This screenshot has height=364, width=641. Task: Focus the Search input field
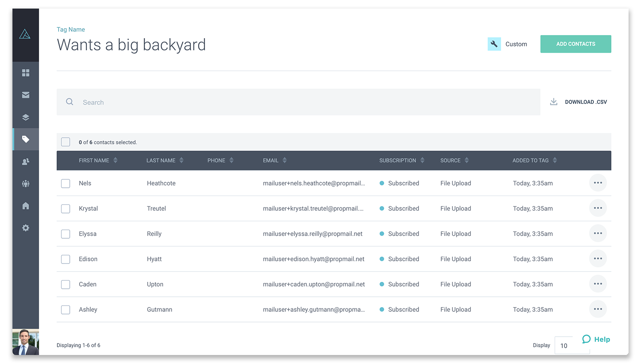[298, 102]
